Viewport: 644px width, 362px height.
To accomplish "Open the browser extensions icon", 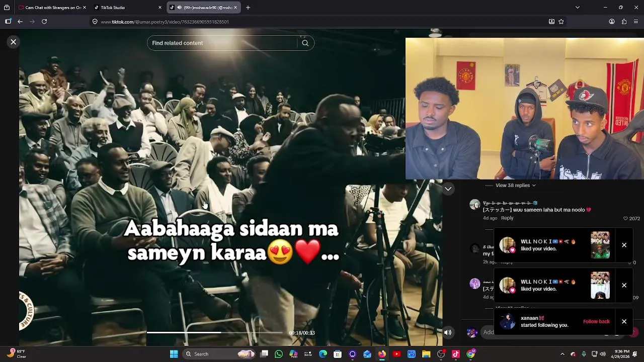I will click(x=624, y=22).
